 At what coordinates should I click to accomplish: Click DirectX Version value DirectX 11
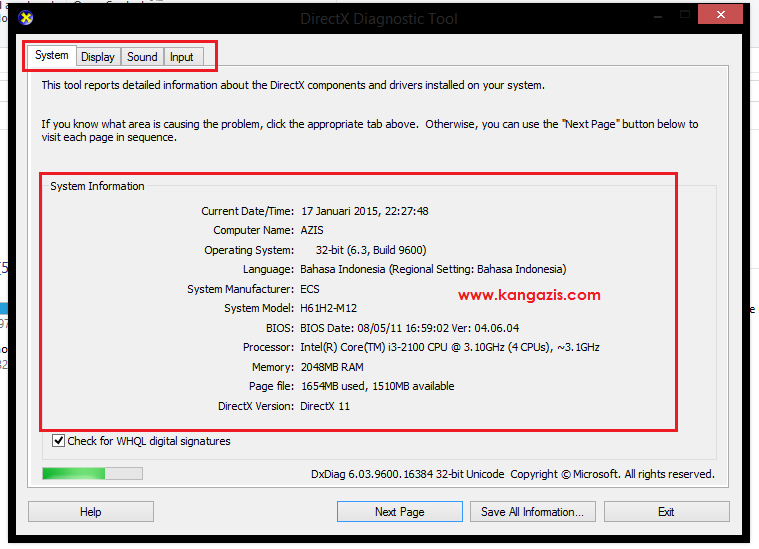pos(325,406)
